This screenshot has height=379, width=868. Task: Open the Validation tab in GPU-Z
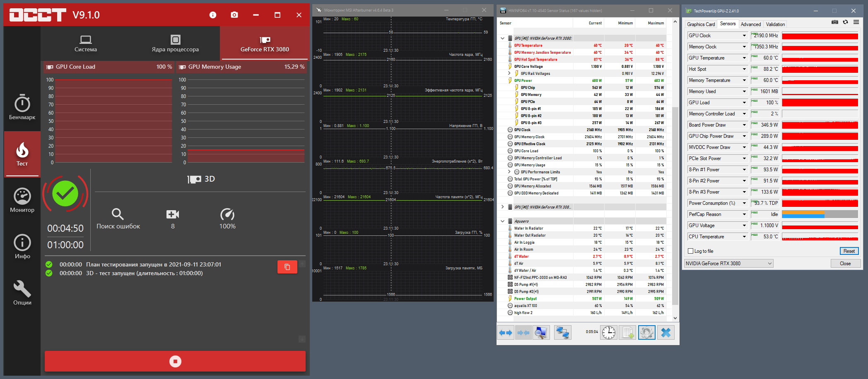pyautogui.click(x=775, y=24)
